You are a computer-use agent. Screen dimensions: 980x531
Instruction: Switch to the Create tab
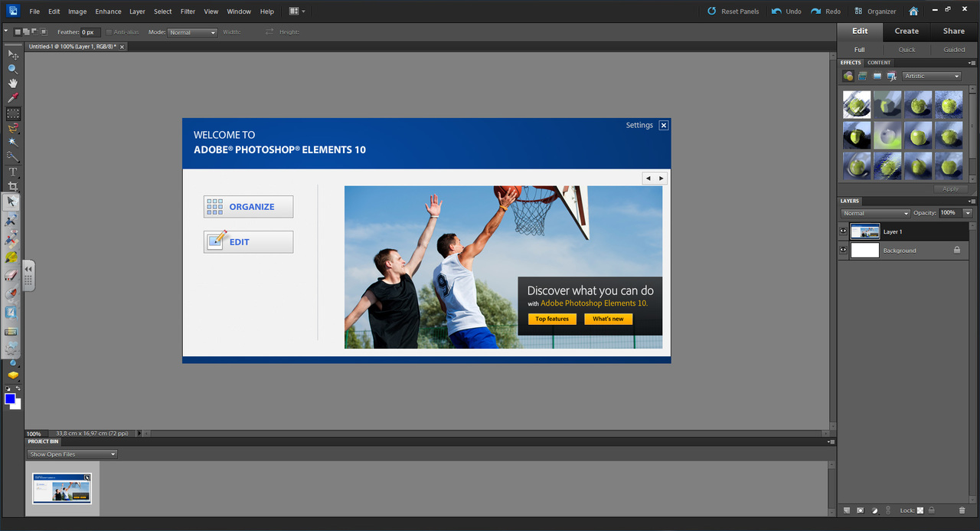pos(906,31)
